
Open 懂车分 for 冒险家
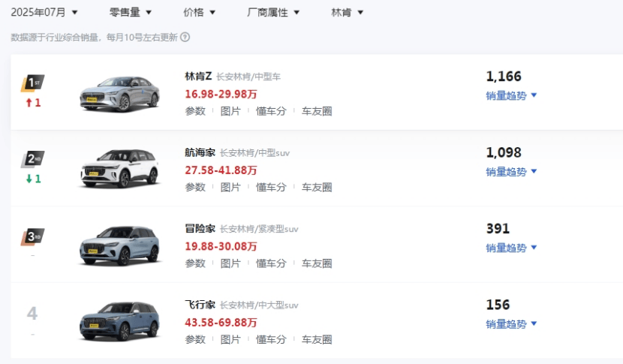click(271, 263)
